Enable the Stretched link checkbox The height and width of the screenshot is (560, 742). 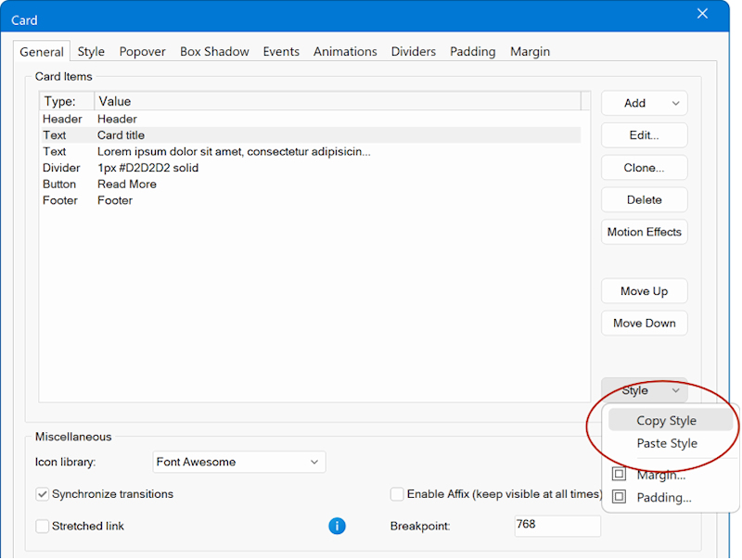tap(43, 527)
